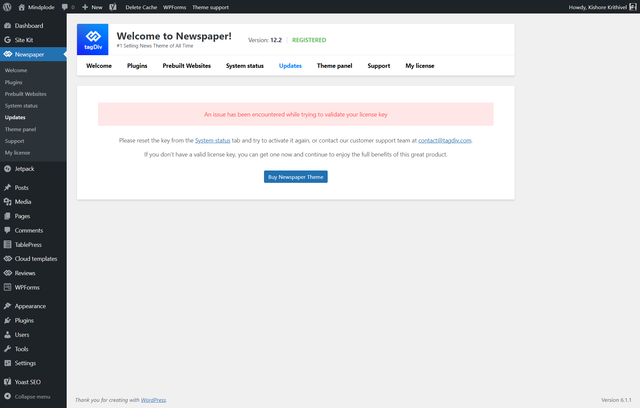
Task: Click Delete Cache in admin bar
Action: pos(141,7)
